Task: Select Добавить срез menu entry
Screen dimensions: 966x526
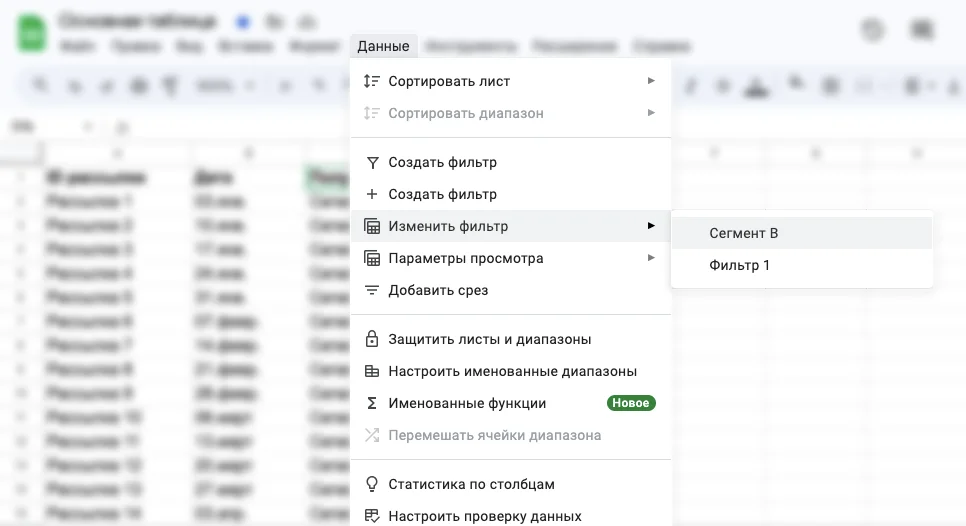Action: click(438, 290)
